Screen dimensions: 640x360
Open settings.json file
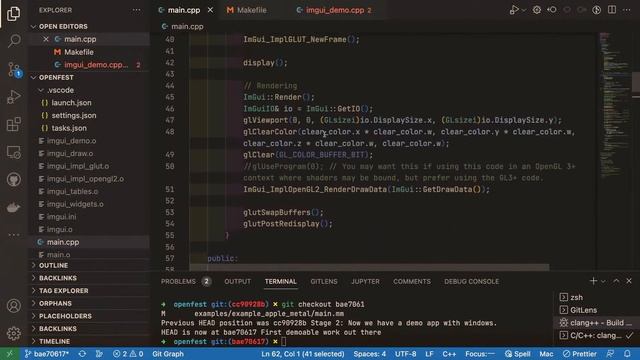(73, 116)
